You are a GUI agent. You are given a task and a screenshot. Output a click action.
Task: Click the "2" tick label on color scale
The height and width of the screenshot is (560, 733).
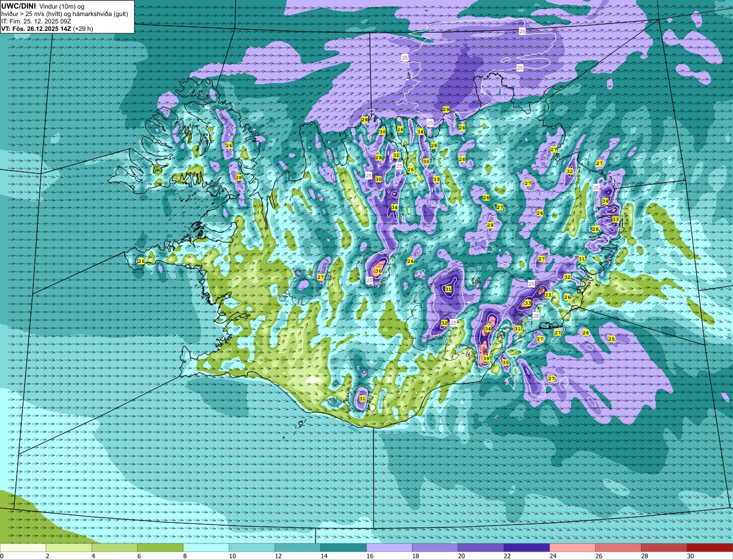[x=47, y=556]
